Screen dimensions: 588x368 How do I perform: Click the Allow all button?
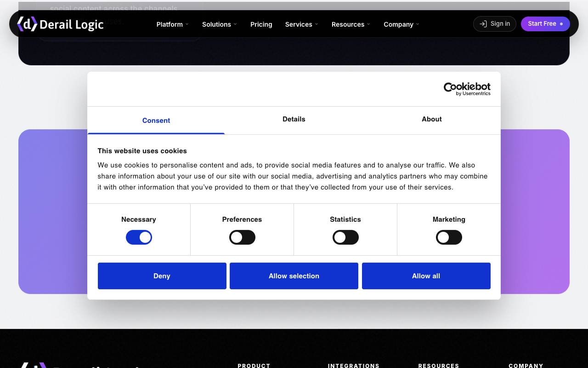click(426, 276)
